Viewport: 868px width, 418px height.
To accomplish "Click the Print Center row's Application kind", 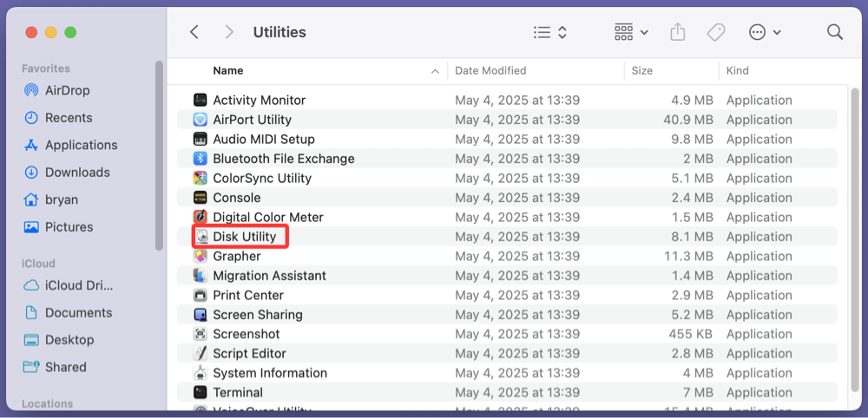I will pyautogui.click(x=759, y=295).
